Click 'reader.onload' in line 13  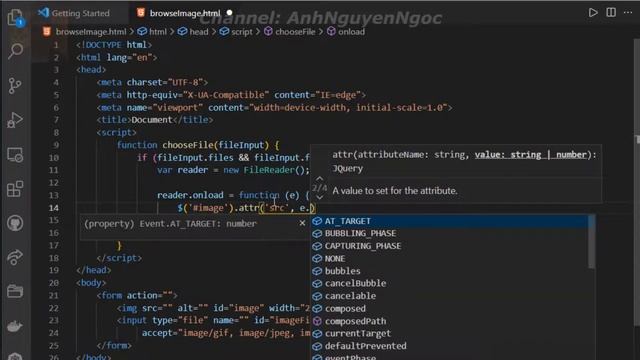click(190, 195)
